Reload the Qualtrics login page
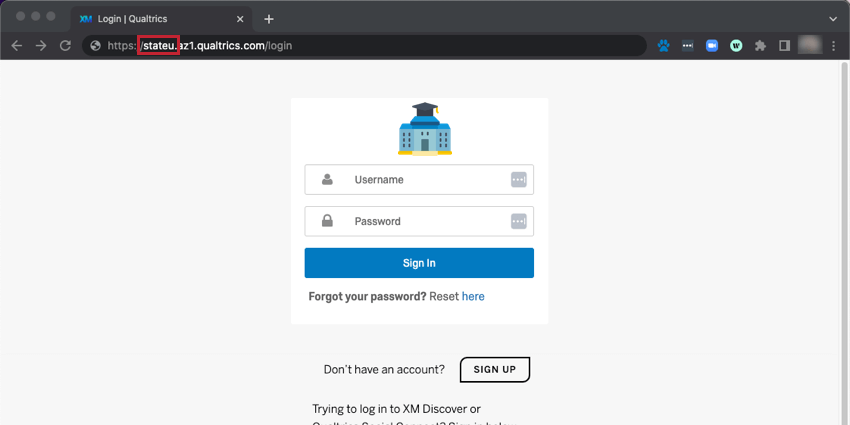Screen dimensions: 850x425 [x=65, y=46]
